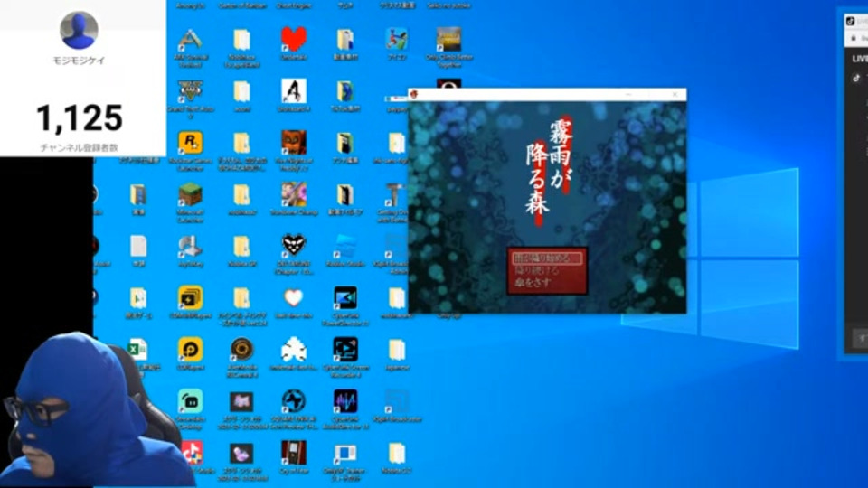This screenshot has width=868, height=488.
Task: Open Getting Over It hammer icon
Action: (396, 195)
